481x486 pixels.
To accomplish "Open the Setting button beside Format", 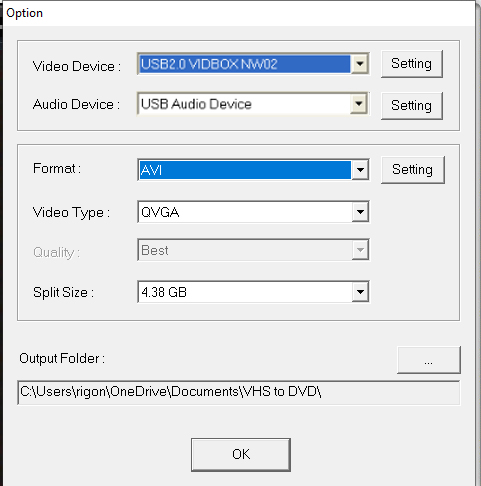I will point(413,170).
